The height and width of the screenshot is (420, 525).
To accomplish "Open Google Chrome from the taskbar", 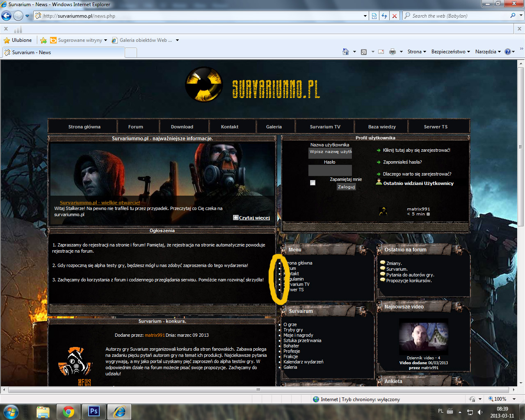I will click(68, 412).
